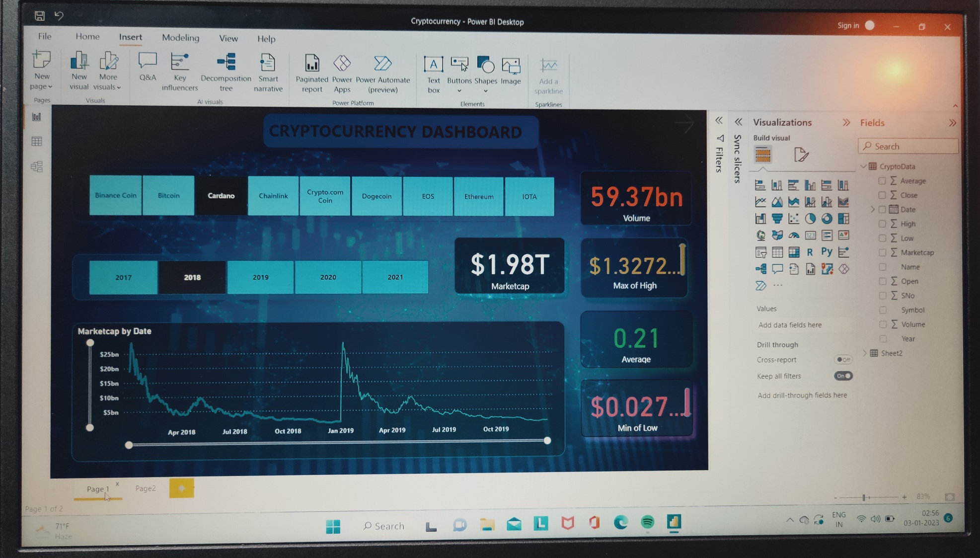Select the gauge visual
This screenshot has height=558, width=980.
794,236
